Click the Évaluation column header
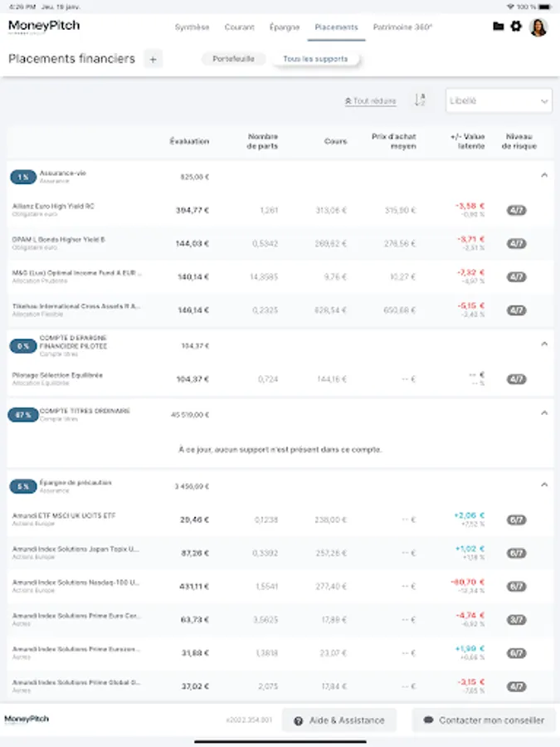The height and width of the screenshot is (747, 560). click(x=189, y=141)
